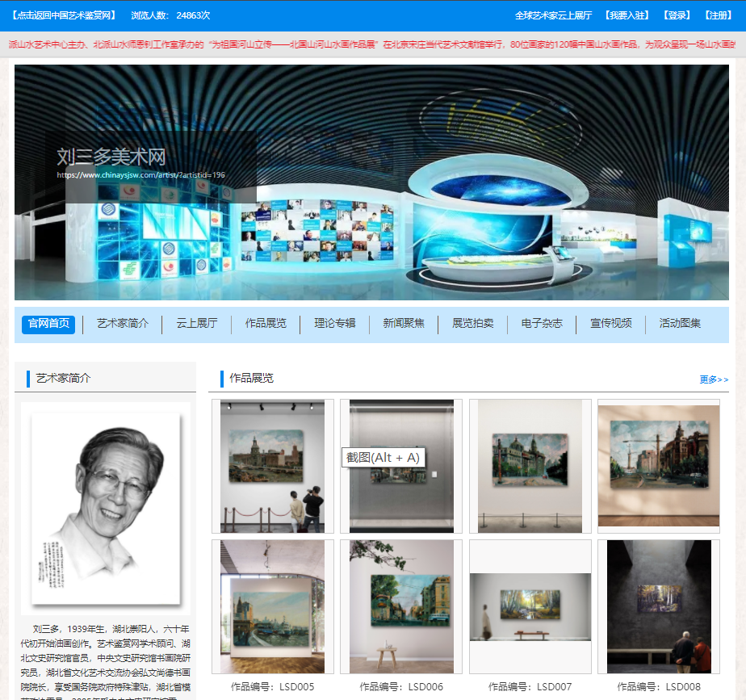Open the 宣传视频 tab
746x700 pixels.
611,324
